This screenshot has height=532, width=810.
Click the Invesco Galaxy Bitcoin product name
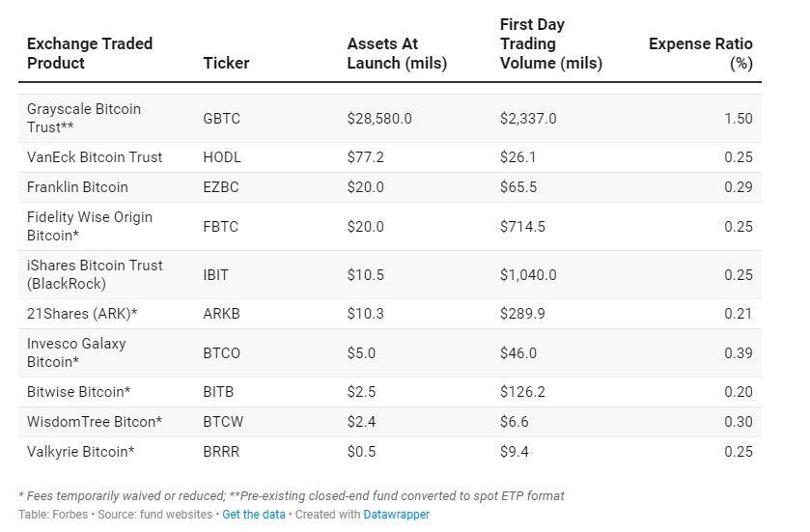76,352
